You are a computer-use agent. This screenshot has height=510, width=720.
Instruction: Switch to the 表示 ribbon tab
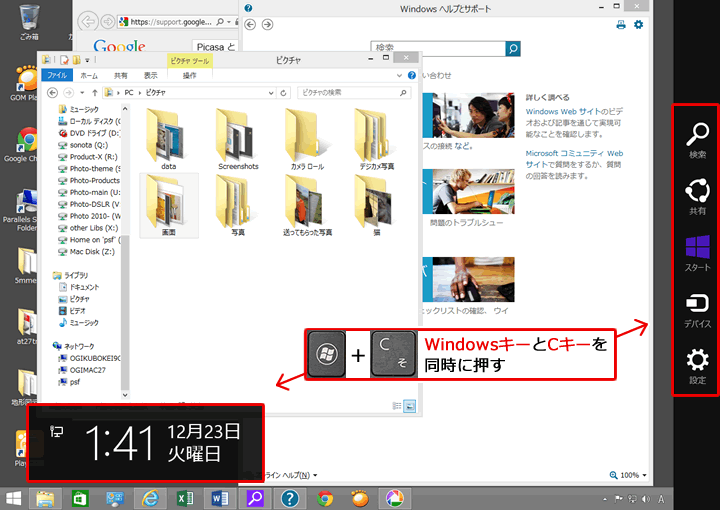[150, 75]
